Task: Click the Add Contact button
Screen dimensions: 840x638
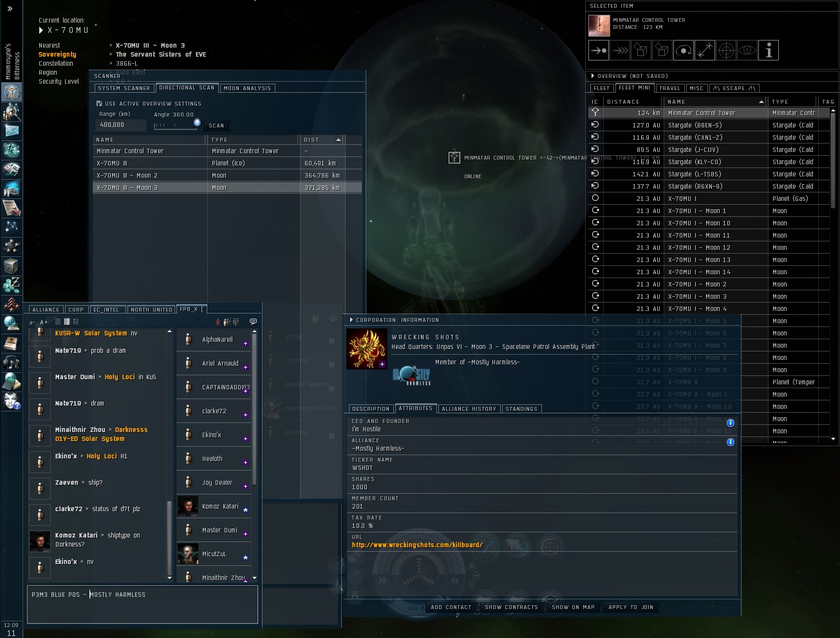Action: coord(451,607)
